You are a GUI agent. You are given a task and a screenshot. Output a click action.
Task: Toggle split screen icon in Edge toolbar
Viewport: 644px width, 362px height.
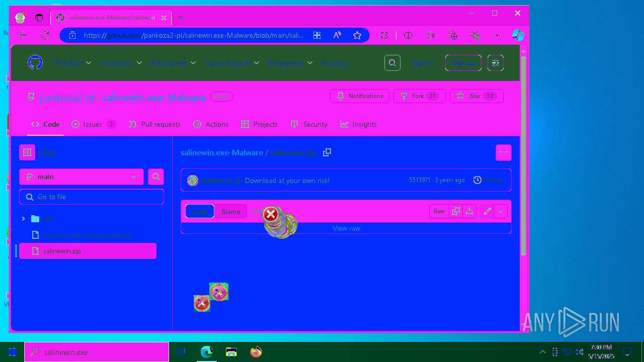click(409, 35)
